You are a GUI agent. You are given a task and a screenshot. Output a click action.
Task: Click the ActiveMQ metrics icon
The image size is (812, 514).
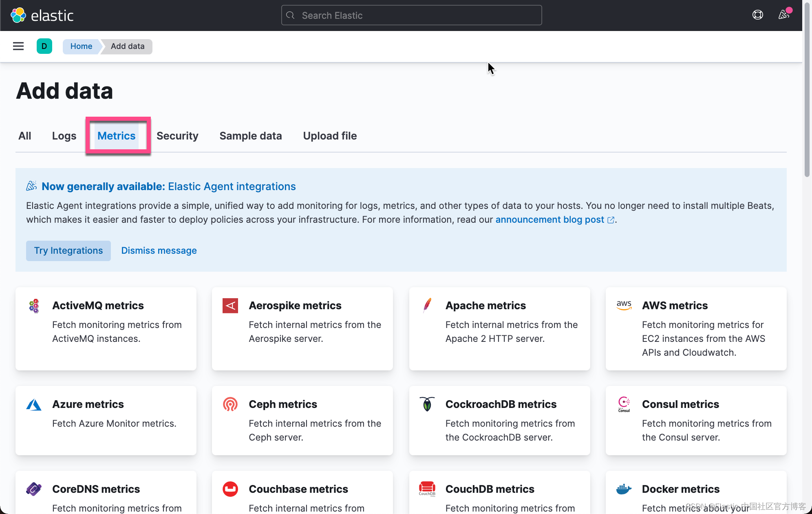34,306
